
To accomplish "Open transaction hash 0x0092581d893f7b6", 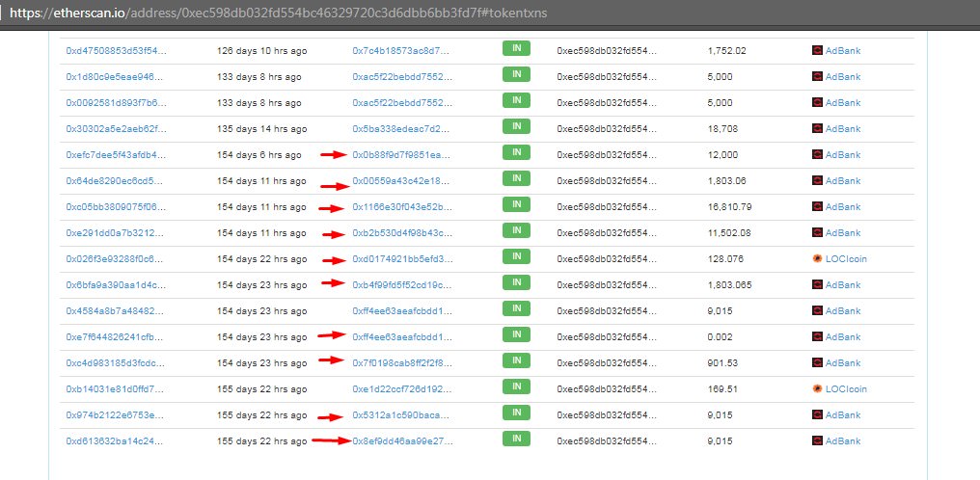I will (x=117, y=102).
